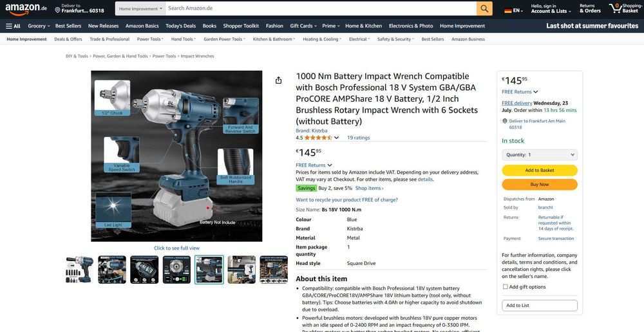The image size is (644, 332).
Task: Click the Search Amazon.de input field
Action: 320,8
